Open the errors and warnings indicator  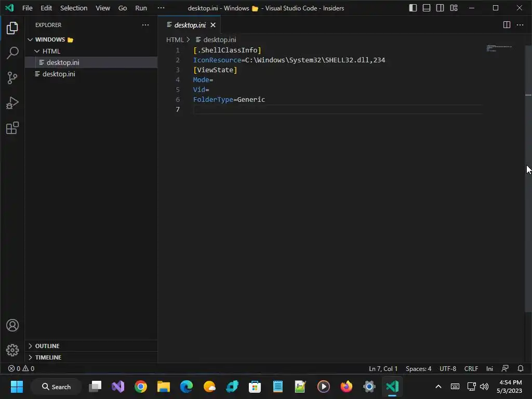coord(21,368)
